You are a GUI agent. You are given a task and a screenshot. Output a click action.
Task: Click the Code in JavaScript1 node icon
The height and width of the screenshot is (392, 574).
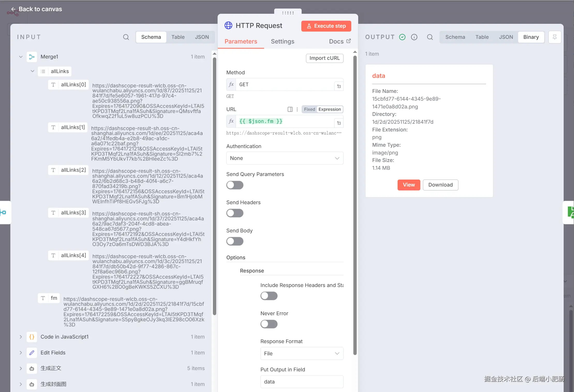click(32, 337)
